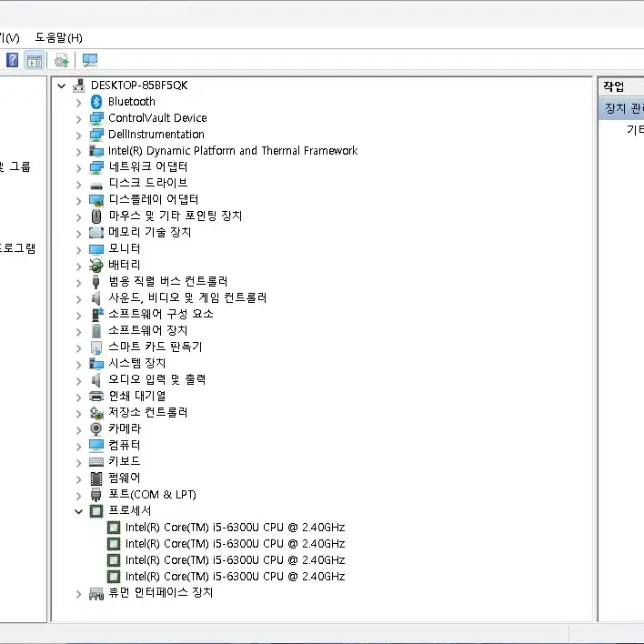Click the 저장소 컨트롤러 icon

tap(96, 413)
